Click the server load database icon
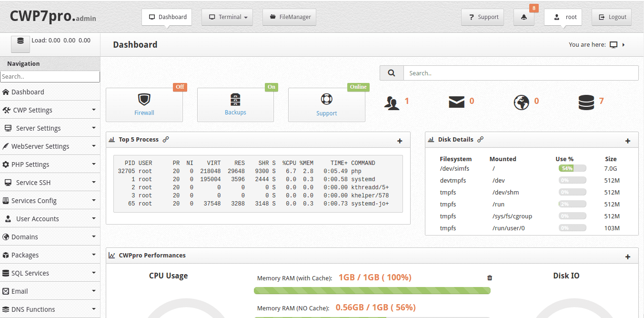The height and width of the screenshot is (318, 644). pos(20,41)
